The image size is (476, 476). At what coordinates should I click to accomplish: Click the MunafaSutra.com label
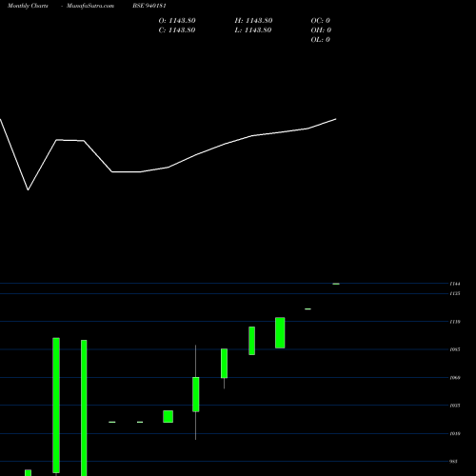[x=90, y=6]
